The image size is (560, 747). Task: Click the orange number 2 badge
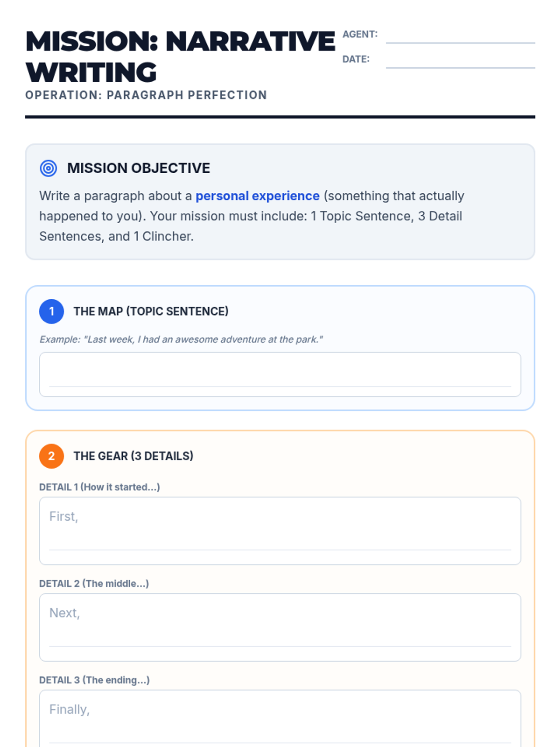51,456
